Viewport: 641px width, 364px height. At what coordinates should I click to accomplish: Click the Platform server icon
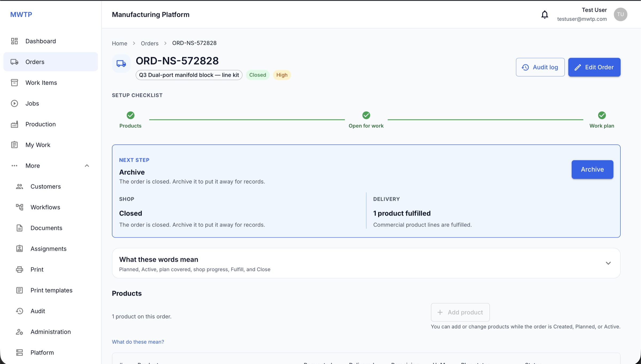pos(19,353)
